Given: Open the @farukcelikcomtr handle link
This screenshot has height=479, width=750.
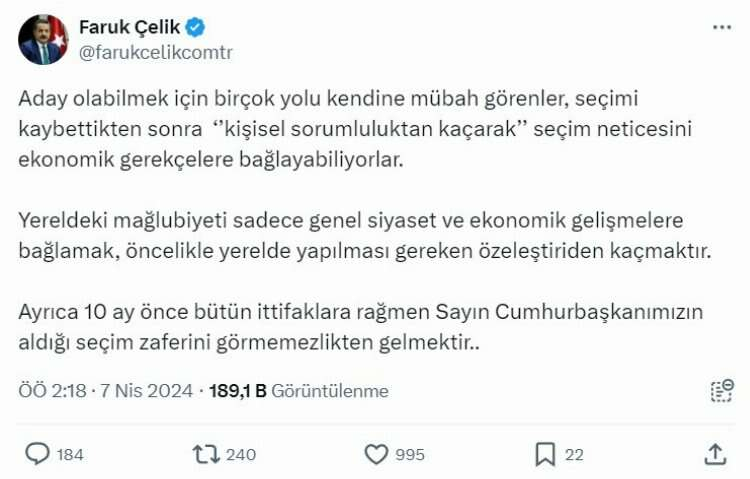Looking at the screenshot, I should click(x=155, y=52).
